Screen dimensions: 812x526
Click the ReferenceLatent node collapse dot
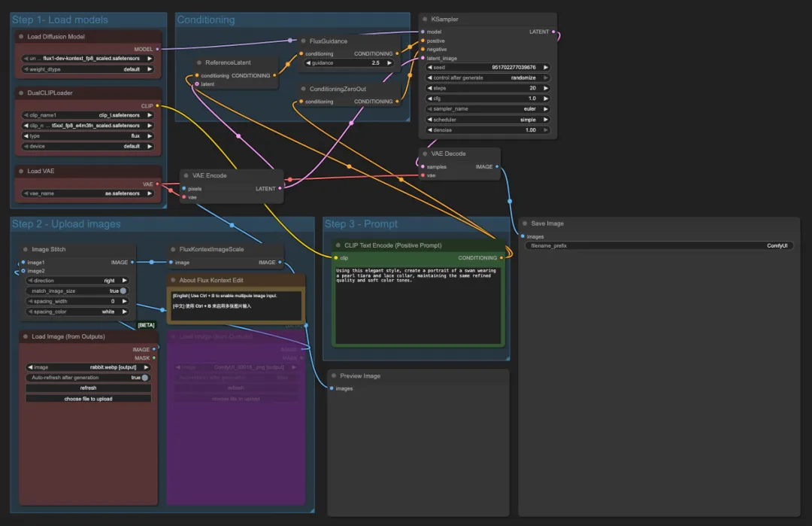(199, 63)
